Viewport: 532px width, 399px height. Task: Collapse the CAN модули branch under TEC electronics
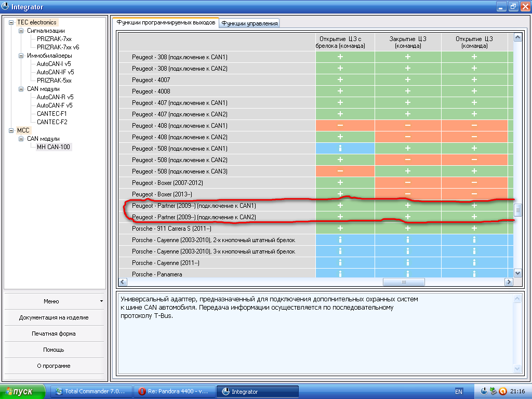(21, 89)
